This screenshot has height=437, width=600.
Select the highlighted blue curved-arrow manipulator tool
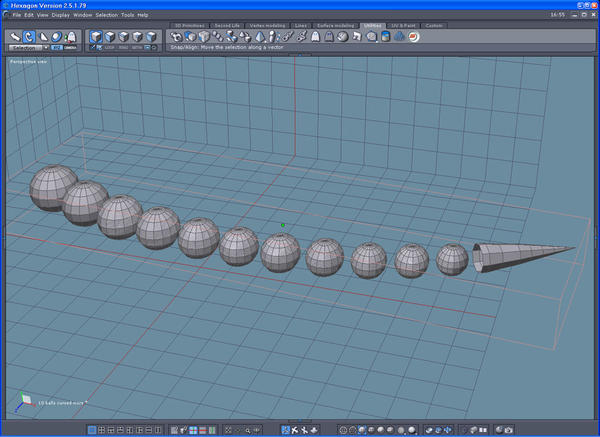click(x=29, y=37)
